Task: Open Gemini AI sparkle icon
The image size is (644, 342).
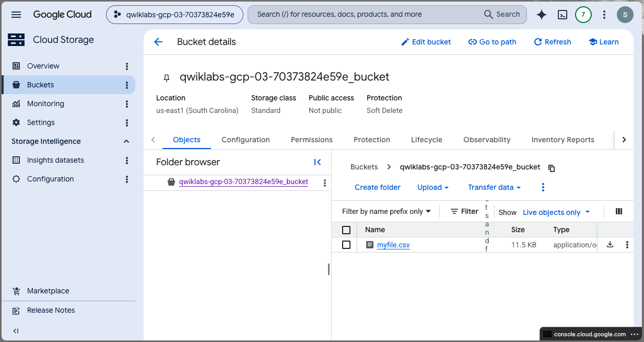Action: [542, 15]
